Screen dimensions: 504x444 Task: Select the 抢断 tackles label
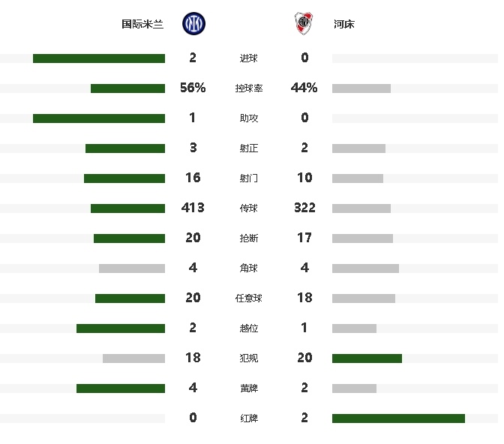pos(249,238)
